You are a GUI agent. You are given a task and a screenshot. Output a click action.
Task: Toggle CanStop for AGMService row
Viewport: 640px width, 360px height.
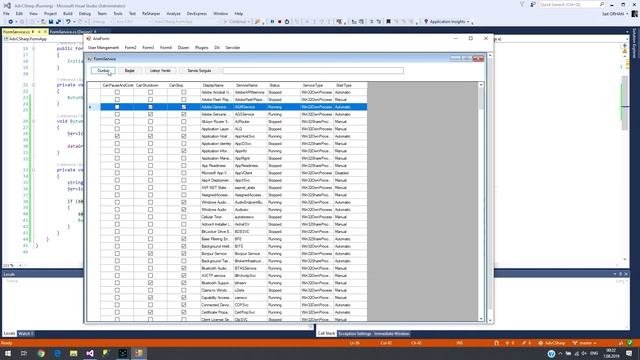(x=184, y=107)
